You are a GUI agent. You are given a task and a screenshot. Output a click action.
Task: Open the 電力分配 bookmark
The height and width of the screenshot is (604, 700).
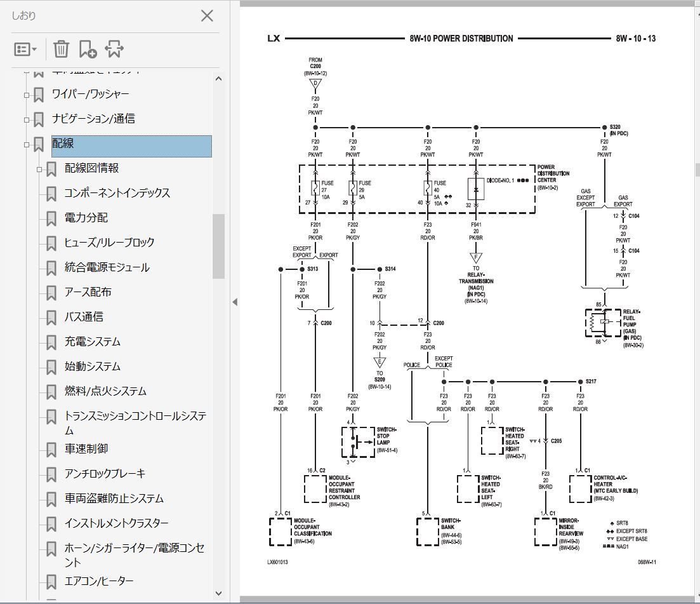click(x=86, y=218)
